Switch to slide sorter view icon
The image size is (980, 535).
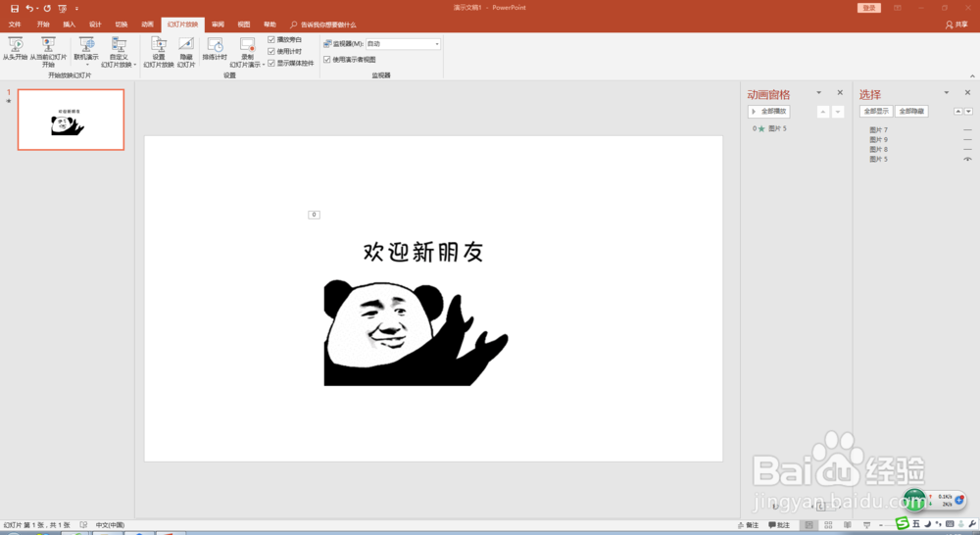click(x=828, y=525)
